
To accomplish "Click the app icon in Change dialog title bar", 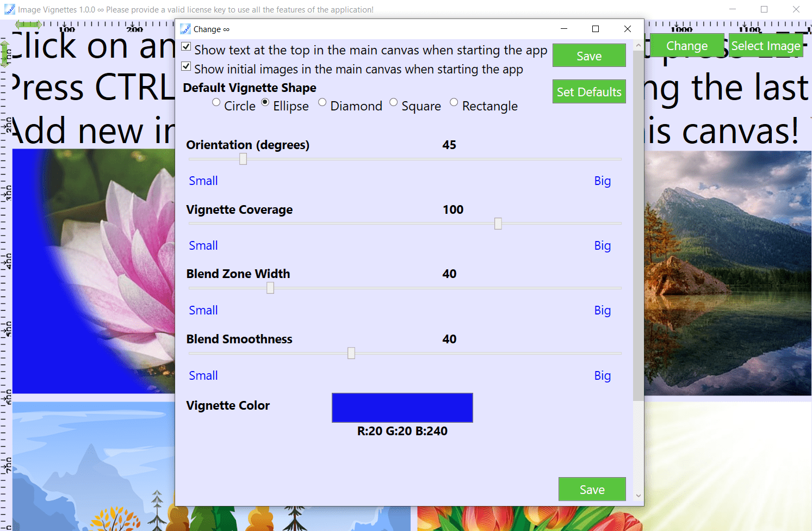I will tap(185, 29).
